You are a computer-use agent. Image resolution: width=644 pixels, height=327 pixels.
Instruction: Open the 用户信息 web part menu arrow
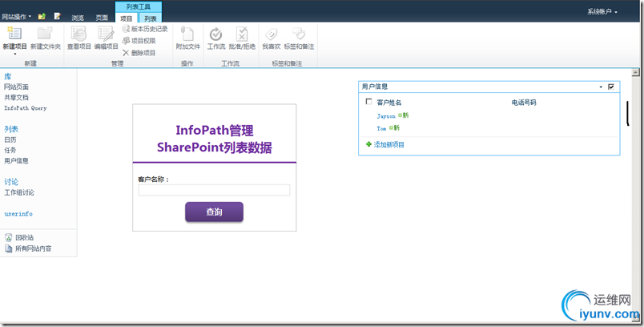601,87
